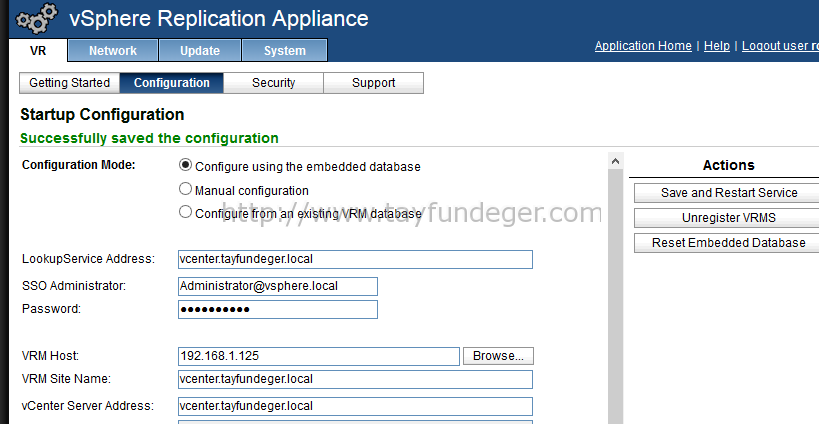Switch to the Network tab

pyautogui.click(x=113, y=51)
